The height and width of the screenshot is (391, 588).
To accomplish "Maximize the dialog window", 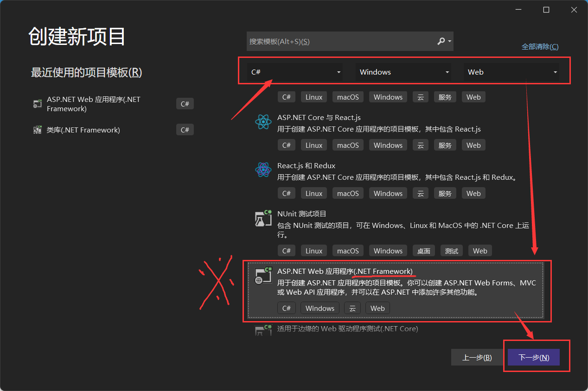I will click(x=546, y=10).
